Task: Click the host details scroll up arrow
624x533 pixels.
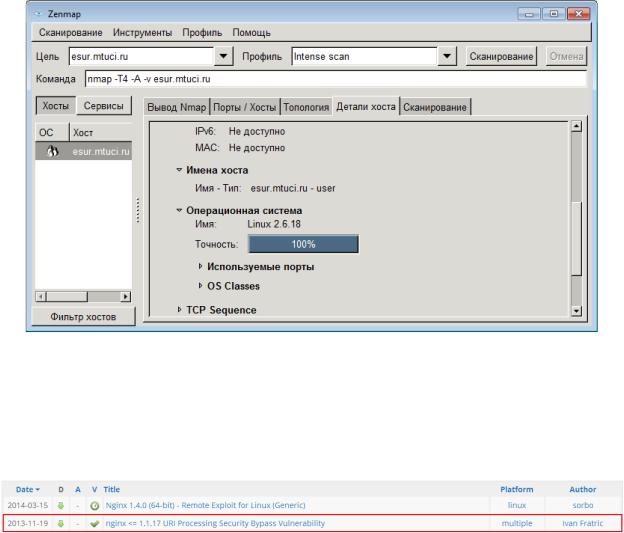Action: [576, 126]
